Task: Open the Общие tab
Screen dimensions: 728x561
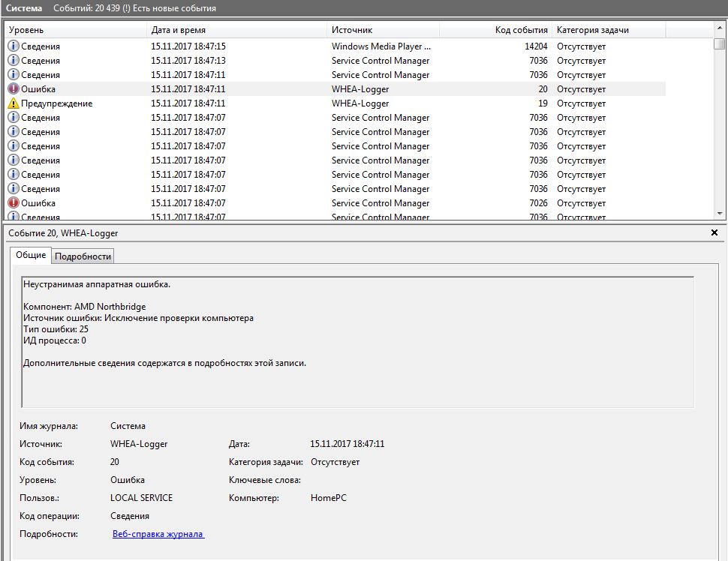Action: tap(31, 255)
